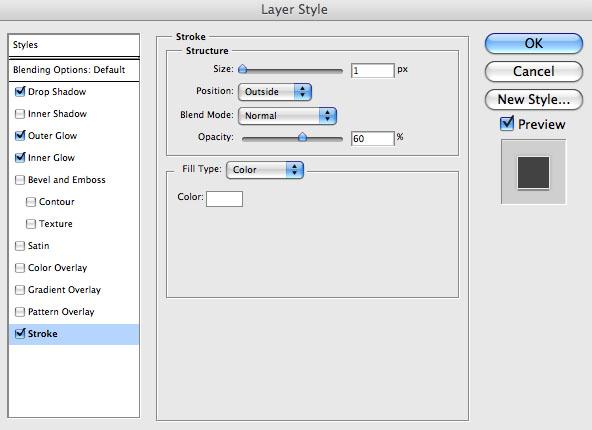The image size is (592, 430).
Task: Confirm with the OK button
Action: tap(533, 43)
